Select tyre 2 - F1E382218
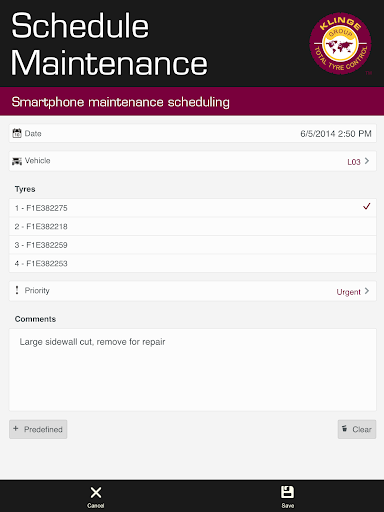384x512 pixels. [x=193, y=226]
